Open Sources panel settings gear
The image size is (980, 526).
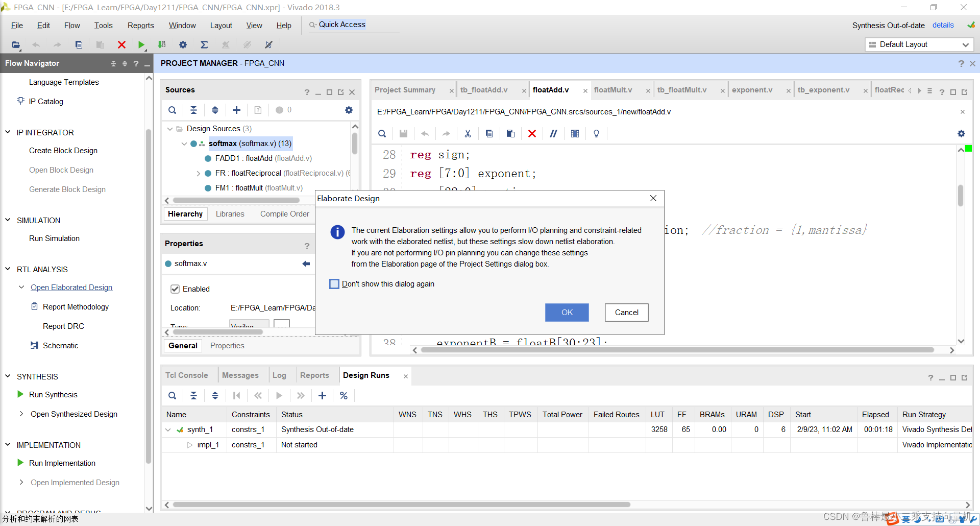click(x=349, y=110)
